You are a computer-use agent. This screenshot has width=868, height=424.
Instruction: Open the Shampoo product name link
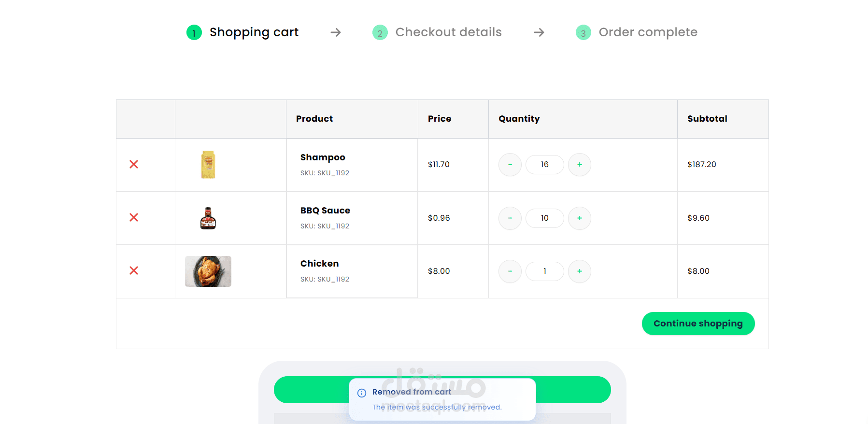pyautogui.click(x=323, y=157)
